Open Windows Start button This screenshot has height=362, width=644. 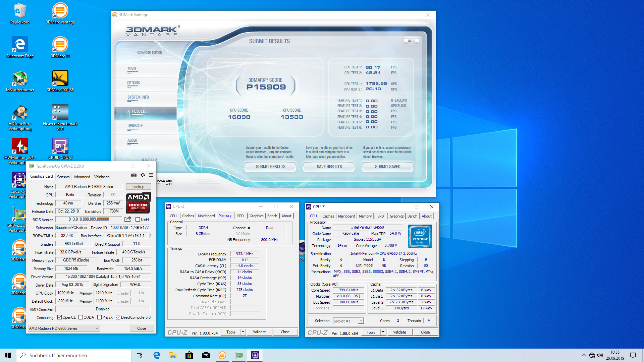coord(8,355)
